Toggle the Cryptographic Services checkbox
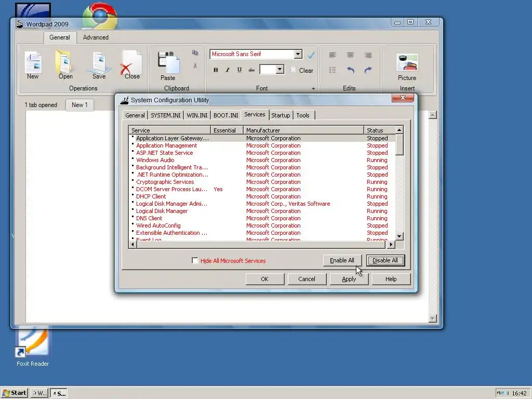The height and width of the screenshot is (399, 532). click(x=132, y=181)
